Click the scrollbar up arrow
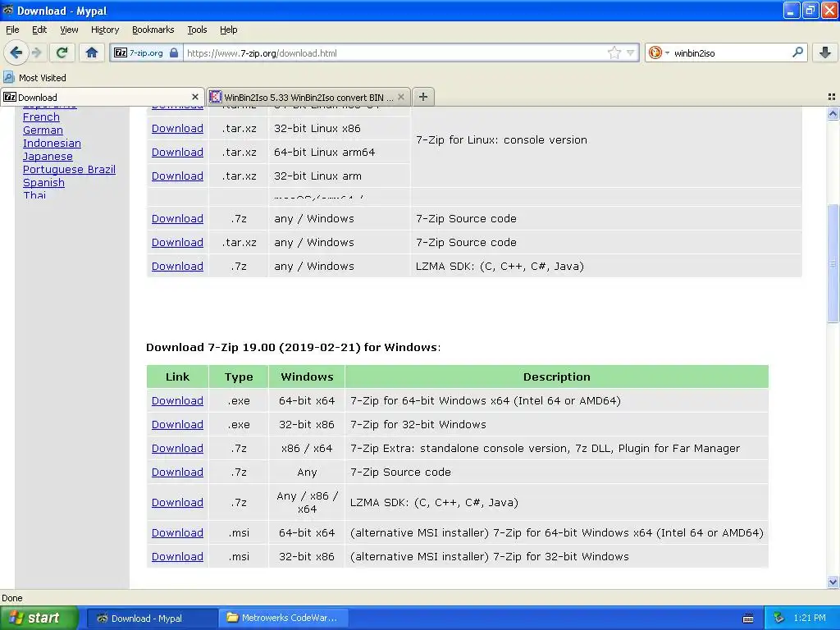Image resolution: width=840 pixels, height=630 pixels. 833,113
